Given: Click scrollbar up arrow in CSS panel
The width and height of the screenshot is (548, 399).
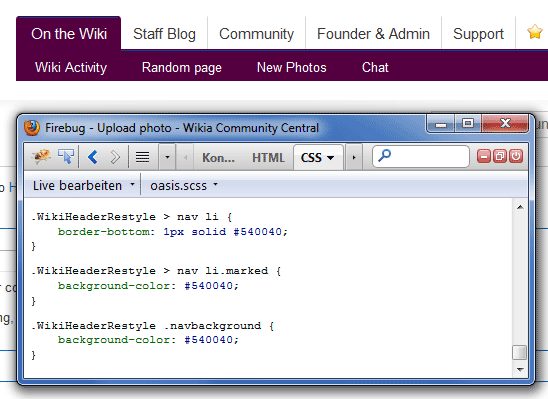Looking at the screenshot, I should (x=520, y=207).
